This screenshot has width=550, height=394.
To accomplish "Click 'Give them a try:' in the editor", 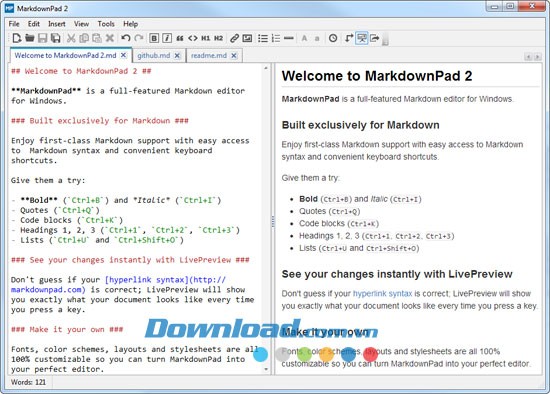I will pyautogui.click(x=48, y=181).
